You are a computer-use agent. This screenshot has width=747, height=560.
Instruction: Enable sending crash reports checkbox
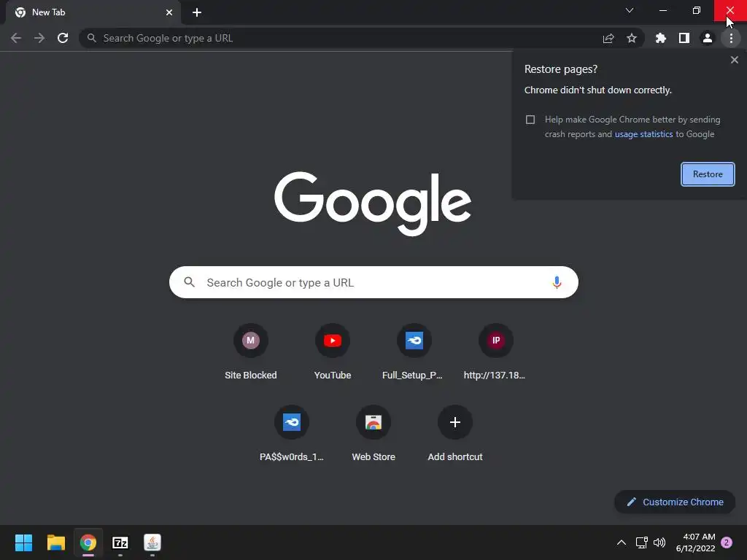[530, 120]
